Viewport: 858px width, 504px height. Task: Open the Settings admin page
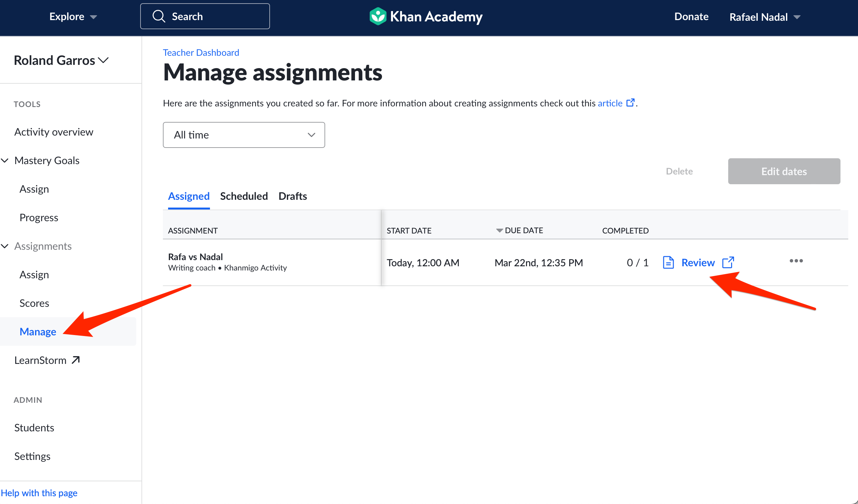pos(32,456)
